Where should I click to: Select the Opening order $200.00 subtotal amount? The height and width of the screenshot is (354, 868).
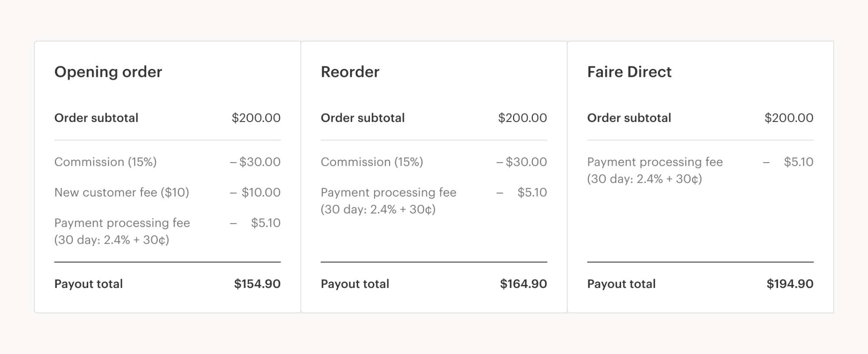256,118
